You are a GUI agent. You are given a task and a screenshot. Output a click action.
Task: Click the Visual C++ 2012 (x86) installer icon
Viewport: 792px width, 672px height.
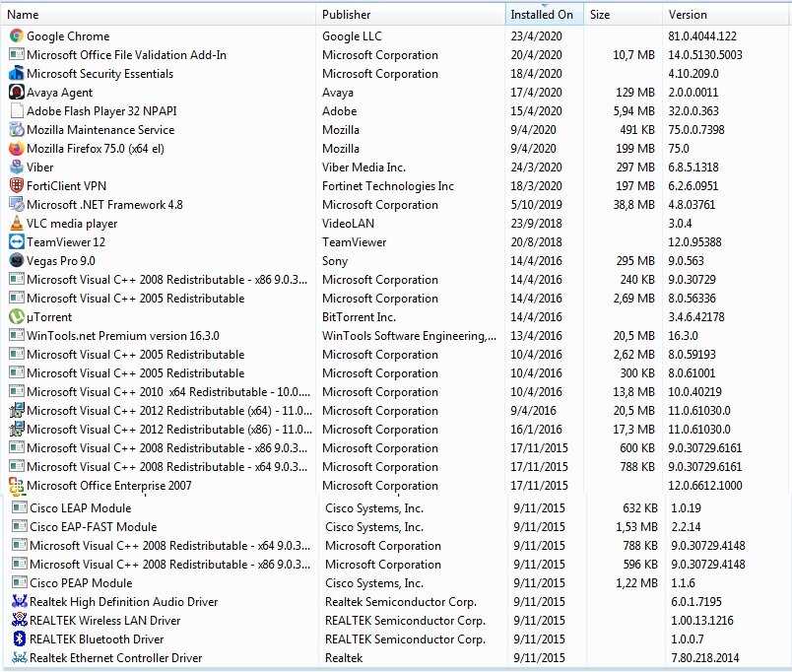(x=17, y=429)
